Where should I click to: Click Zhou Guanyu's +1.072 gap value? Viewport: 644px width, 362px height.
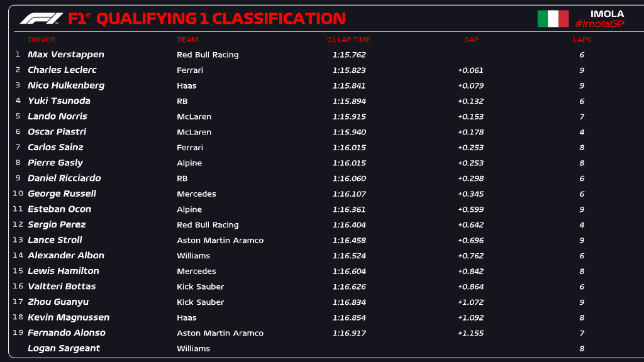(x=470, y=302)
